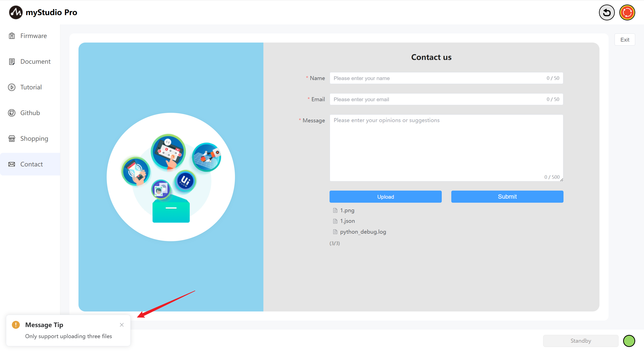644x352 pixels.
Task: Click the green status indicator circle
Action: point(629,341)
